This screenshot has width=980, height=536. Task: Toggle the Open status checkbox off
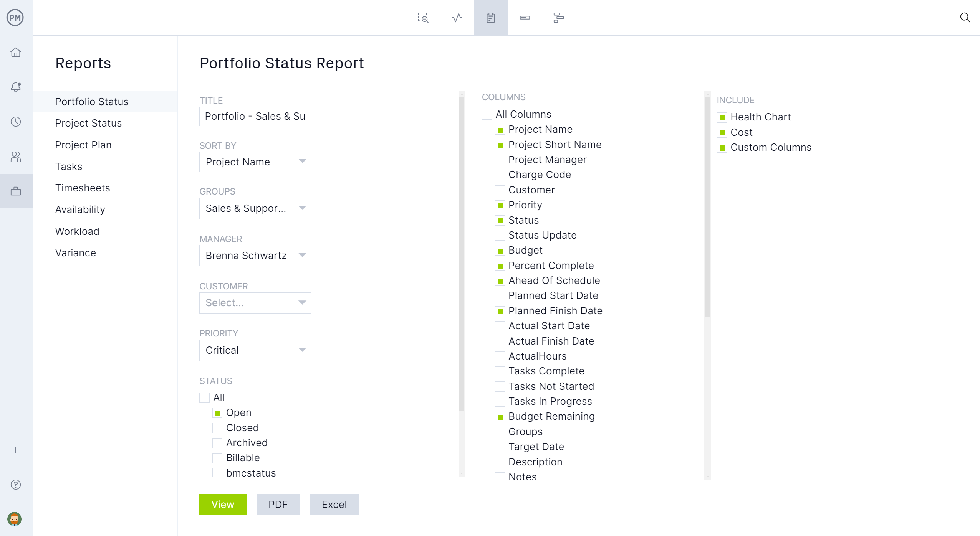click(218, 412)
